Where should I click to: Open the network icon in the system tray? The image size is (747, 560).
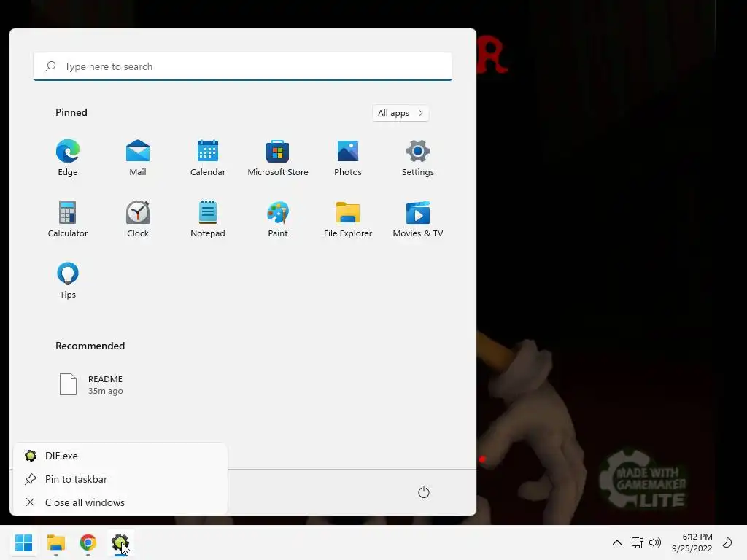pos(637,542)
